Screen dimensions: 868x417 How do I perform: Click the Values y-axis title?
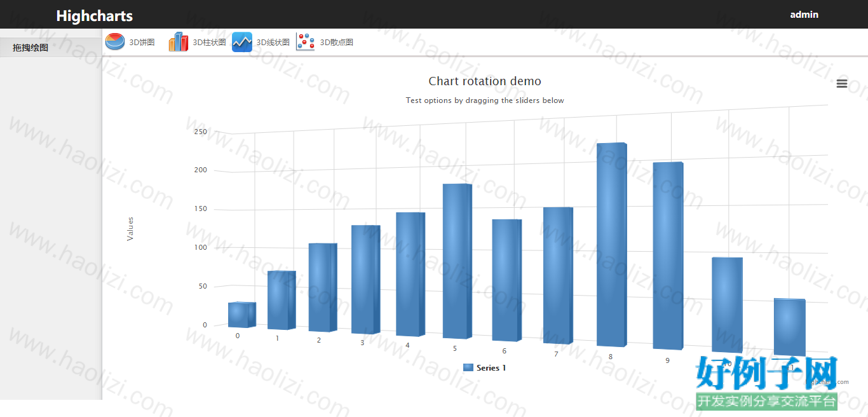[130, 229]
